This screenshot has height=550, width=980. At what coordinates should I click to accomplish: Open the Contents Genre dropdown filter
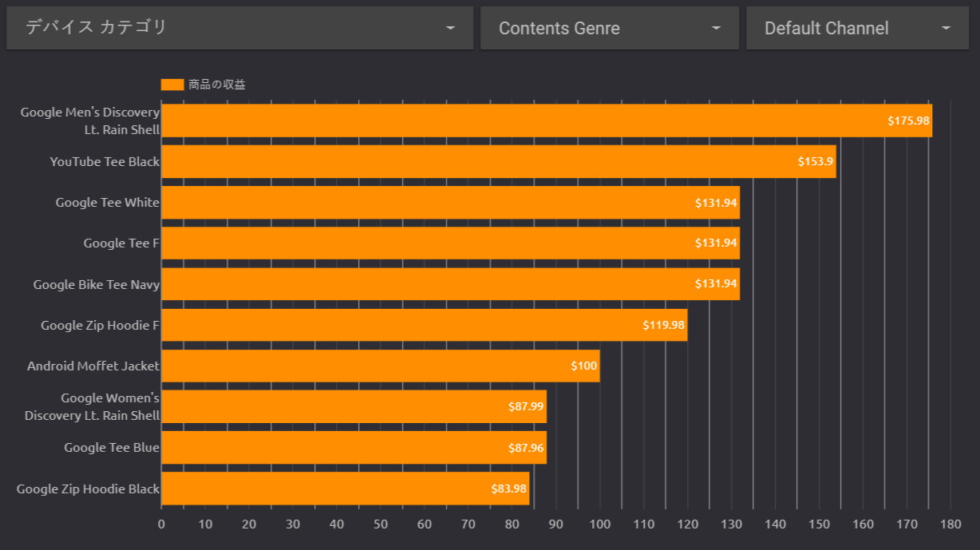click(x=610, y=28)
